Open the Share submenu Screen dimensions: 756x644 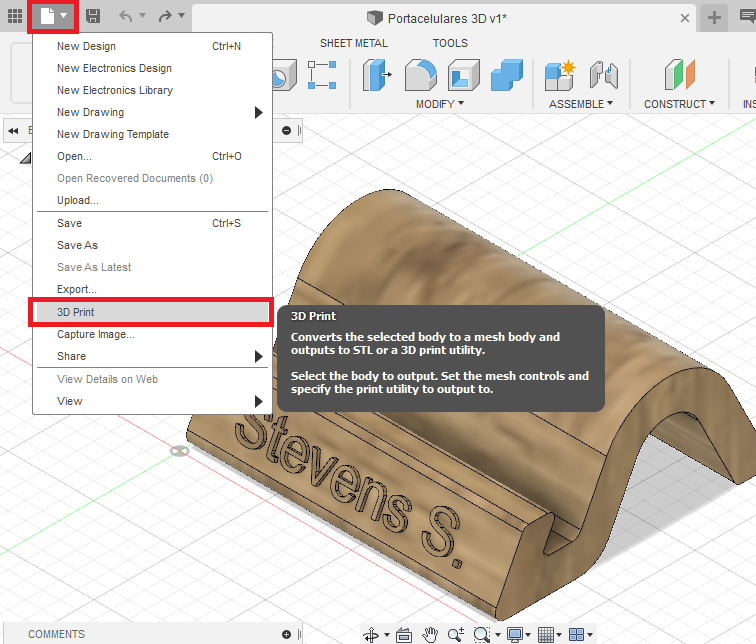click(x=152, y=356)
